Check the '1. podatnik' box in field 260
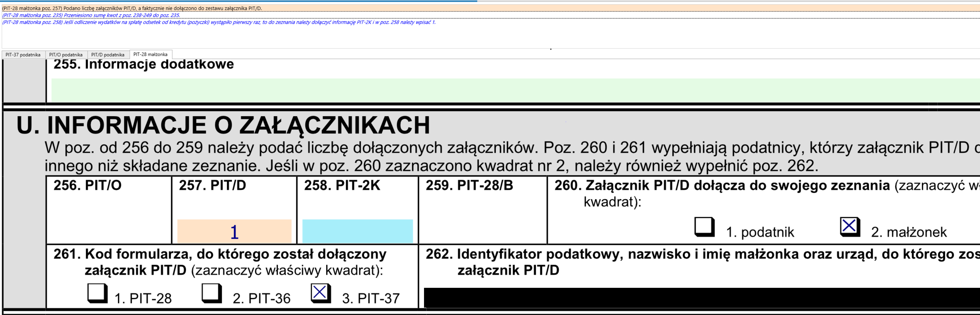The image size is (980, 315). (x=704, y=227)
